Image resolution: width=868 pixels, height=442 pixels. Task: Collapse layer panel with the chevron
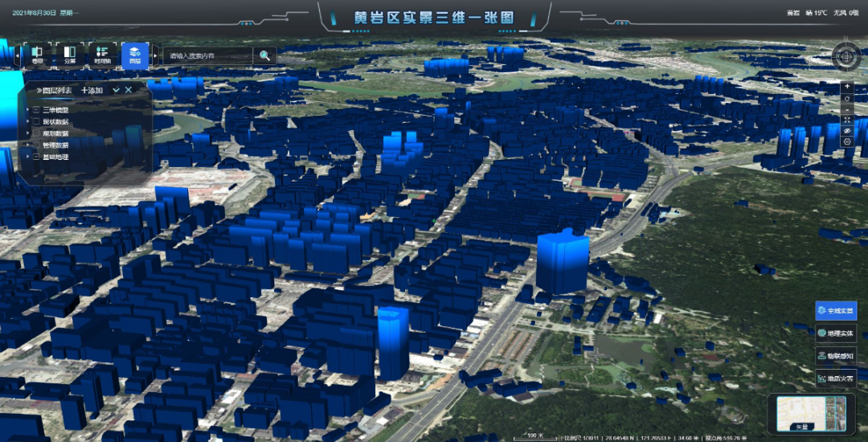(x=116, y=90)
